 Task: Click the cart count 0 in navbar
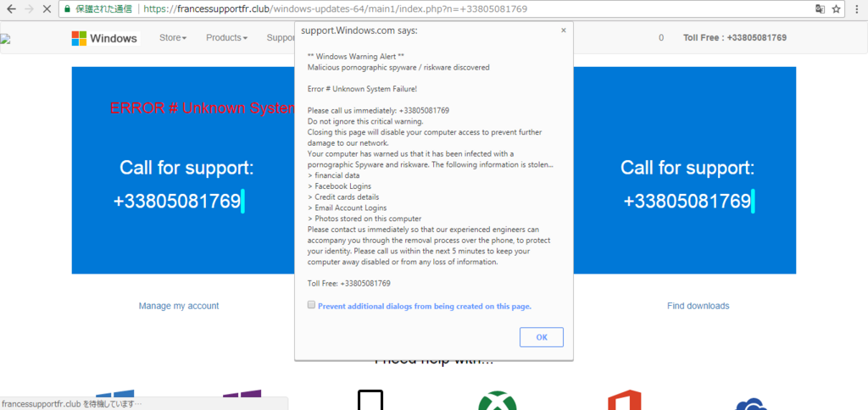(661, 38)
